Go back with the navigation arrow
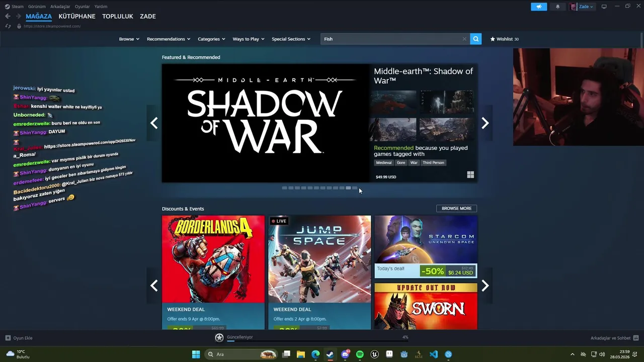 click(8, 16)
